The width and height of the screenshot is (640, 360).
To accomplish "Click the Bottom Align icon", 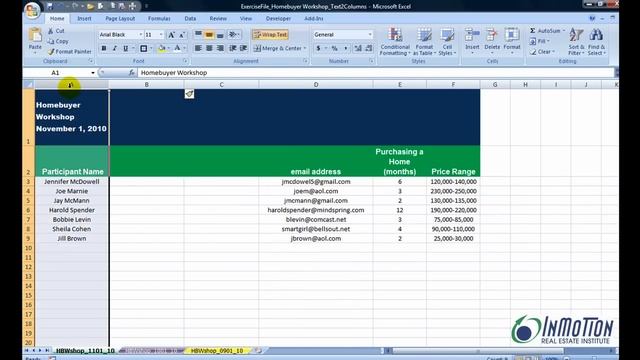I will point(220,35).
